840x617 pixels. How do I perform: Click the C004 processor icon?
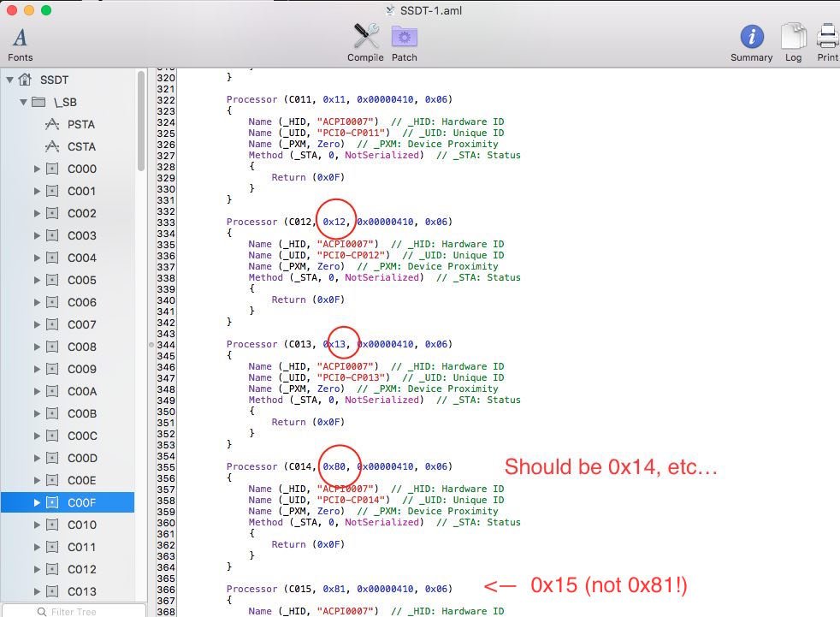[52, 258]
